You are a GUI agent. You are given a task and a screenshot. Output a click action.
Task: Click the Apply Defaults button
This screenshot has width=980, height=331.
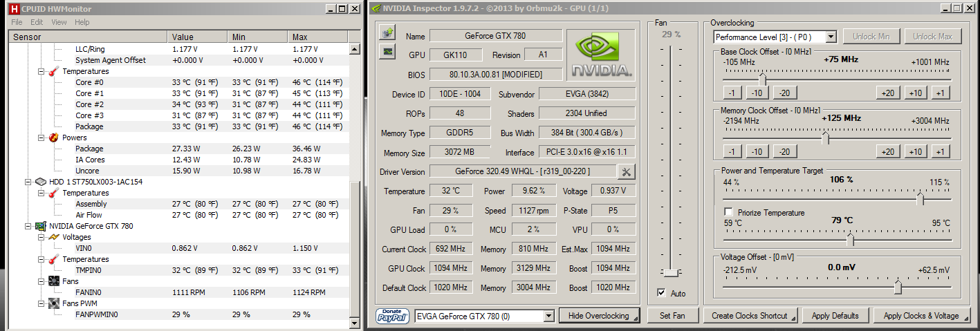[x=835, y=316]
